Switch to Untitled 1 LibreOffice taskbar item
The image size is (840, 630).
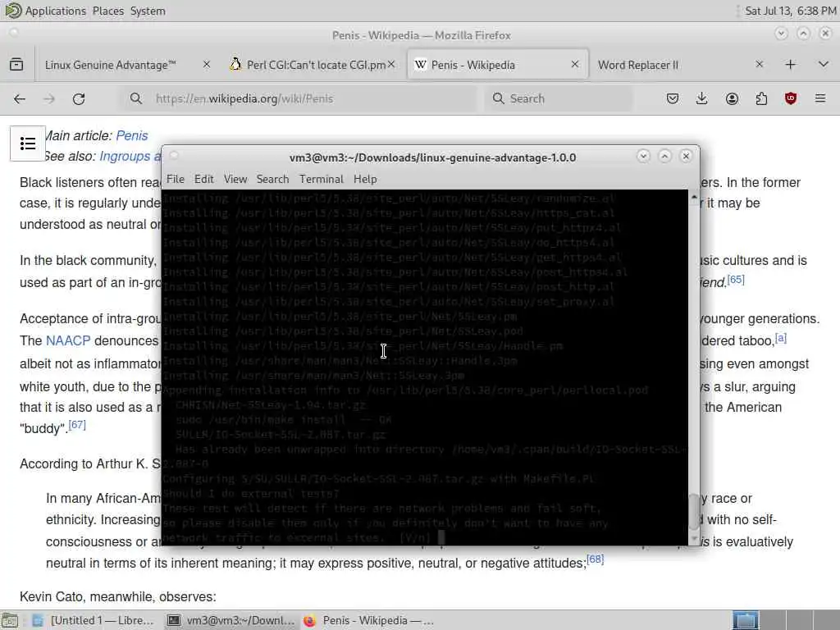click(x=94, y=620)
